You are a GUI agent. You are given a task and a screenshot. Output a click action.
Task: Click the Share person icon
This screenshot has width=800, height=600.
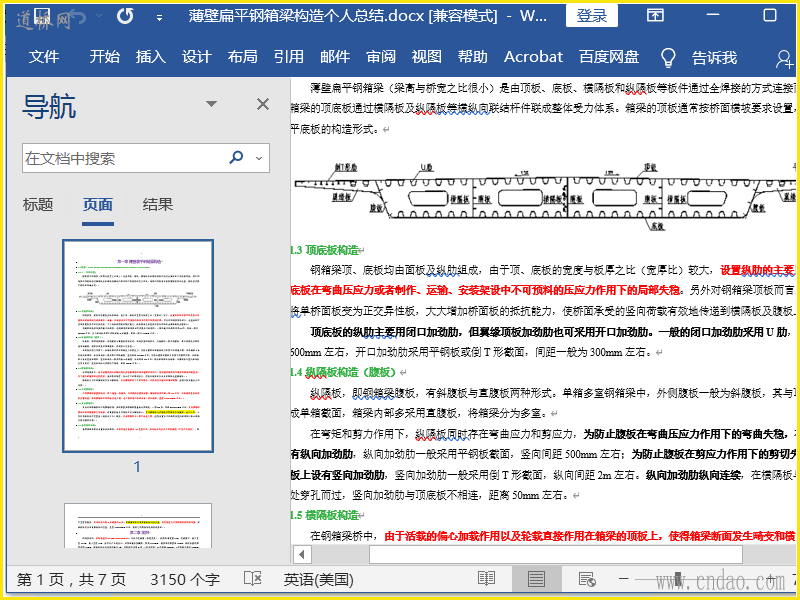784,58
